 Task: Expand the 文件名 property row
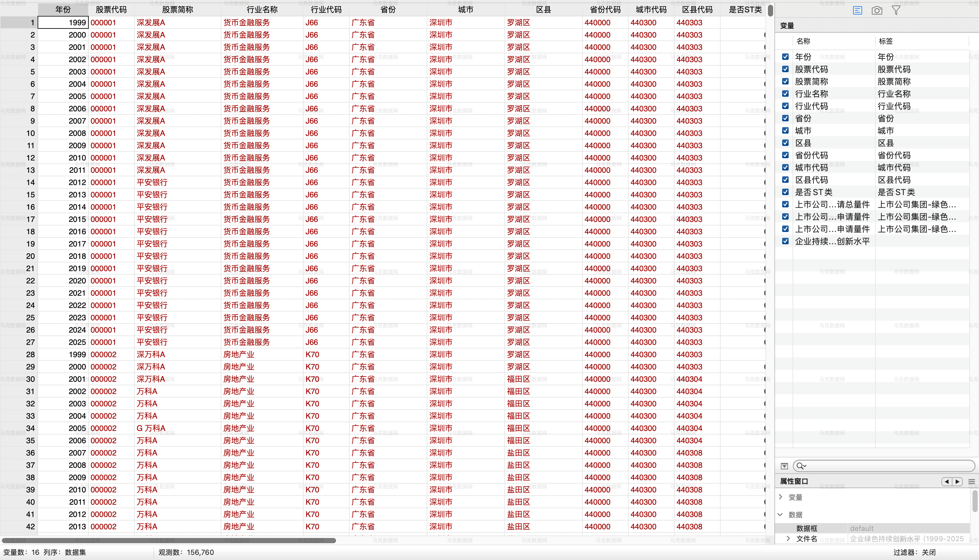(x=788, y=538)
